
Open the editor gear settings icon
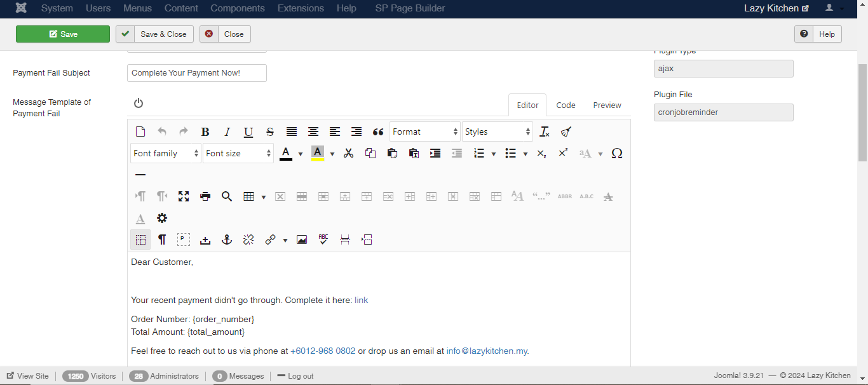coord(162,218)
